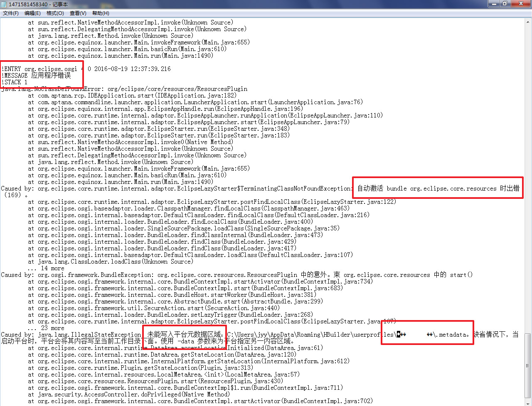Click the "EclipseAppLauncher.java:110" stack line
The width and height of the screenshot is (532, 406).
(x=205, y=115)
